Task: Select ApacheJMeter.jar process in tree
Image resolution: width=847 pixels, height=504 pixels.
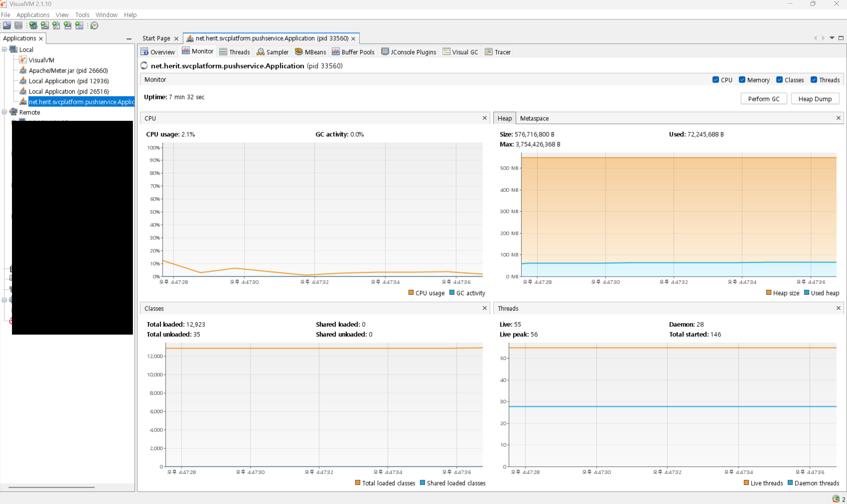Action: click(68, 71)
